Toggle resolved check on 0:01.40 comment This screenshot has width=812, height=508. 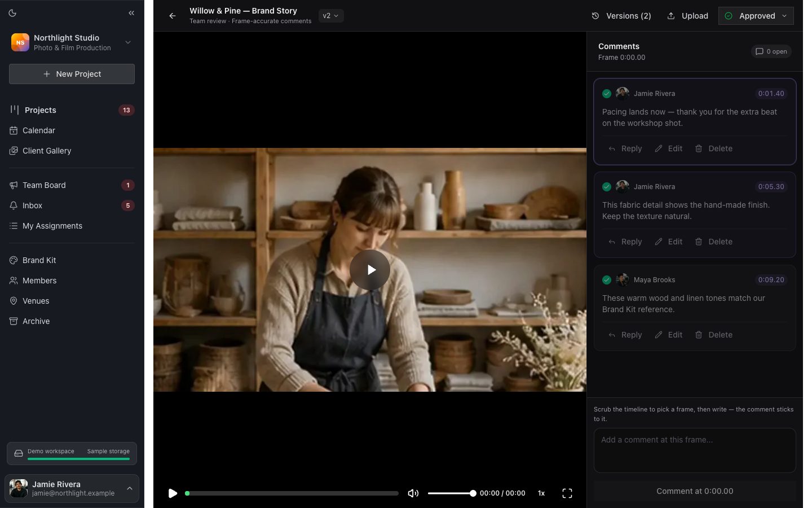tap(607, 94)
